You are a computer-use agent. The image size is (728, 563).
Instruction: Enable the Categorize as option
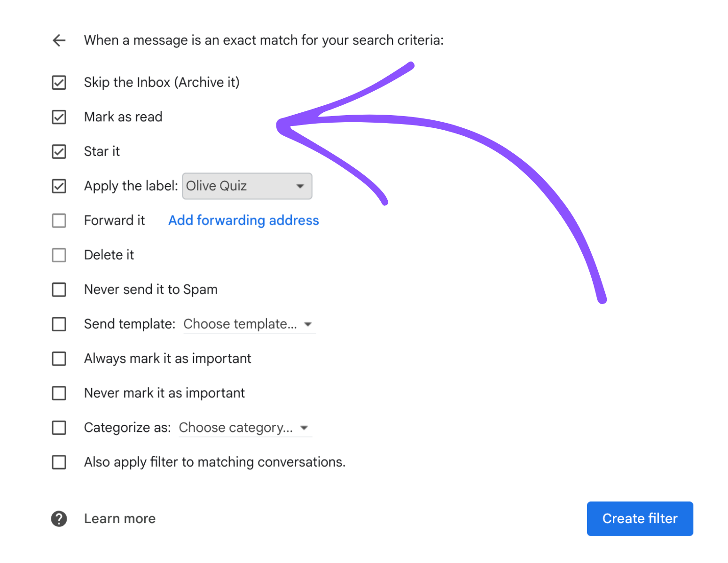tap(58, 428)
